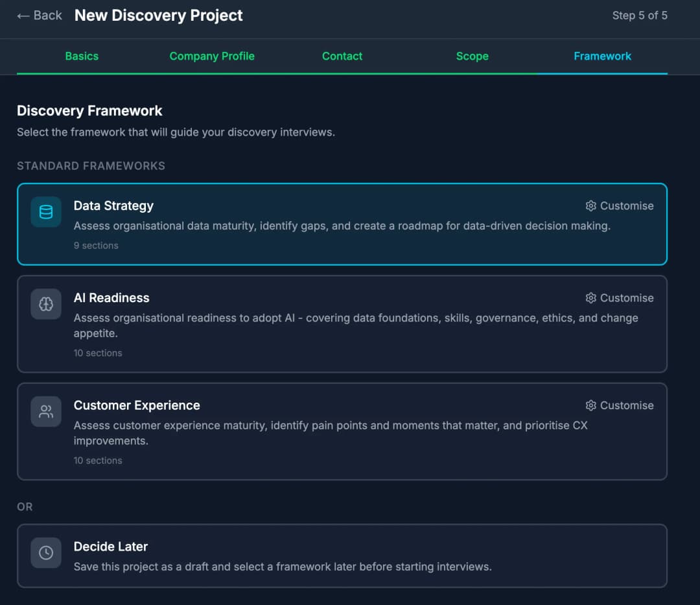Click the gear icon beside Data Strategy Customise
This screenshot has height=605, width=700.
point(590,206)
